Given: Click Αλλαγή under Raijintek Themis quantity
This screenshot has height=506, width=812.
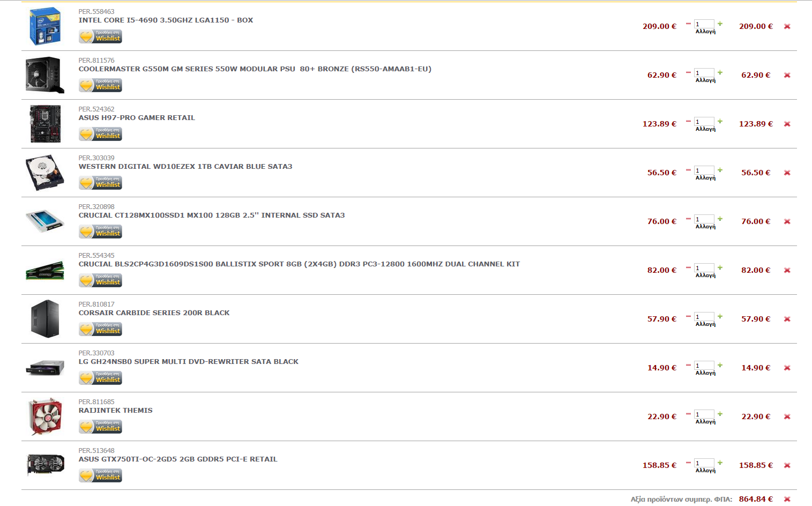Looking at the screenshot, I should [x=705, y=422].
